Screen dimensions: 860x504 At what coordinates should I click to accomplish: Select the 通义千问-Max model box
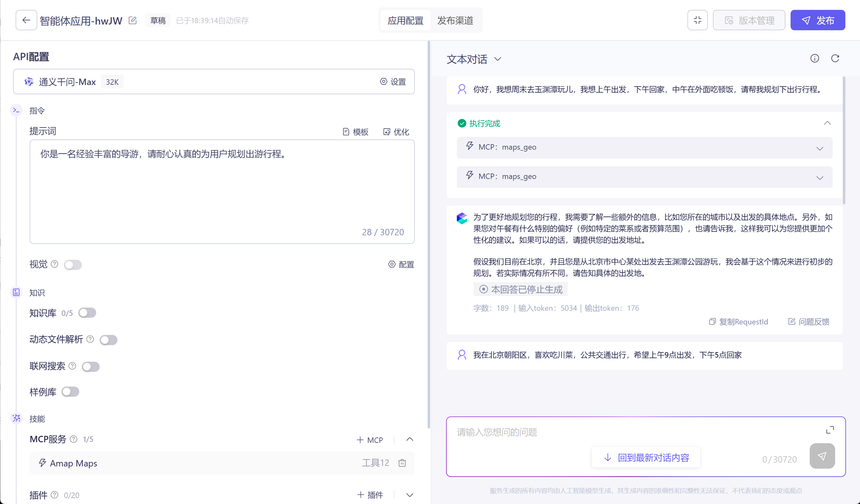tap(214, 82)
